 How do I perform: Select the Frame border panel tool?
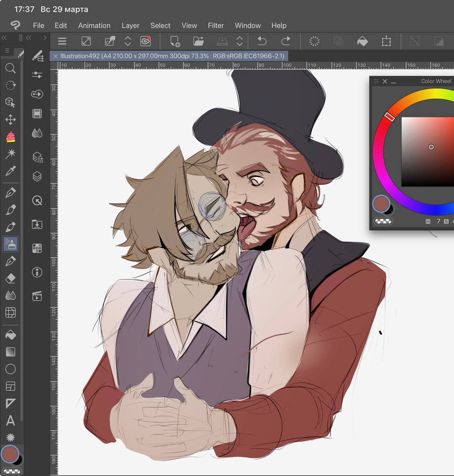(x=10, y=386)
